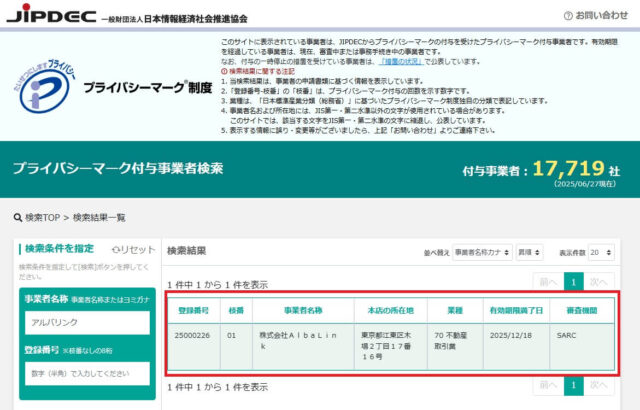Click the 枝番 column header
Screen dimensions: 640x410
(x=236, y=310)
